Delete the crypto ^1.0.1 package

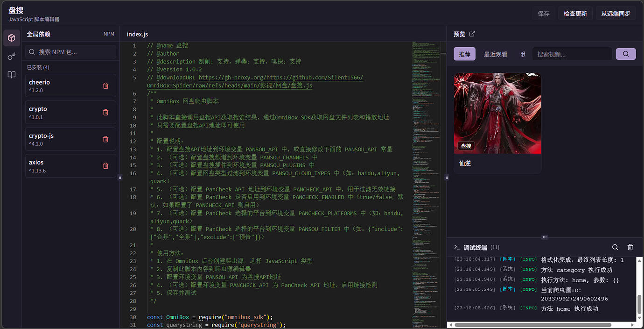tap(105, 113)
